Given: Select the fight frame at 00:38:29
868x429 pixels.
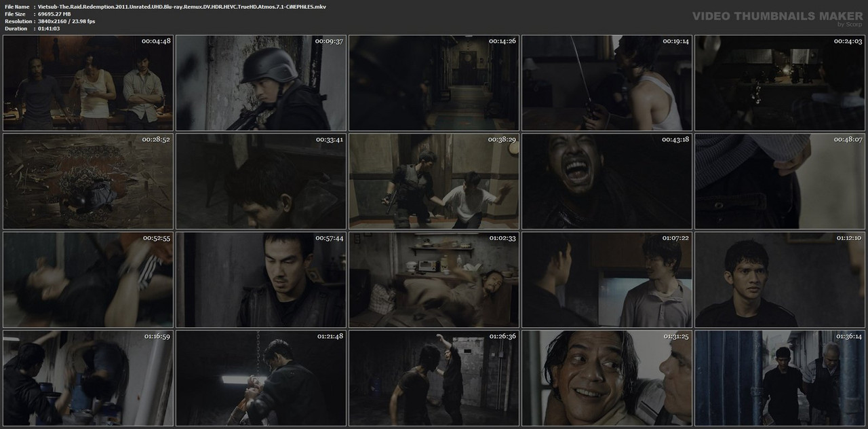Looking at the screenshot, I should pos(434,181).
